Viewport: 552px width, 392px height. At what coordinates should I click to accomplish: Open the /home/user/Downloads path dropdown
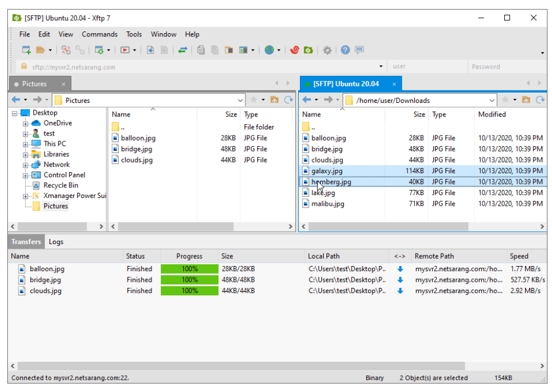tap(492, 101)
